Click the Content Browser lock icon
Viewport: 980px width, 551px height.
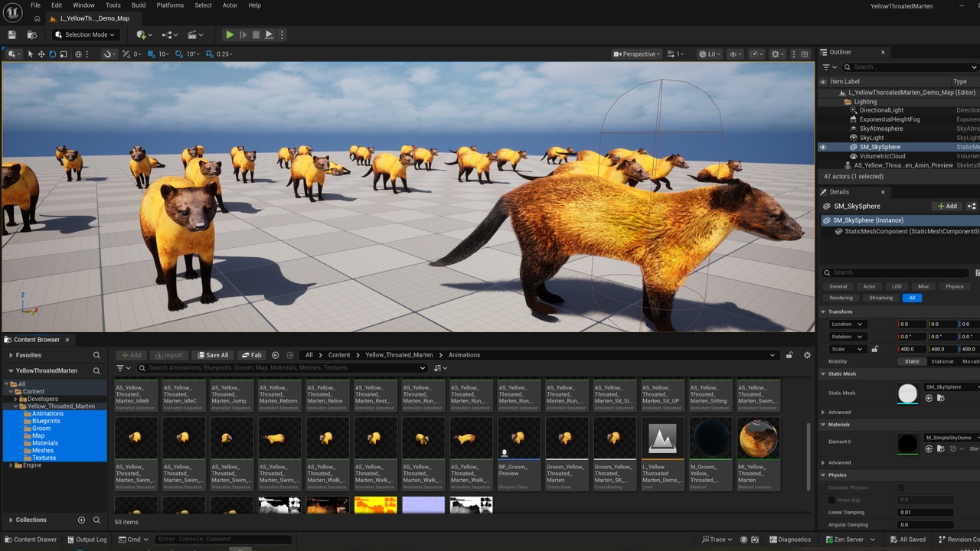point(789,355)
